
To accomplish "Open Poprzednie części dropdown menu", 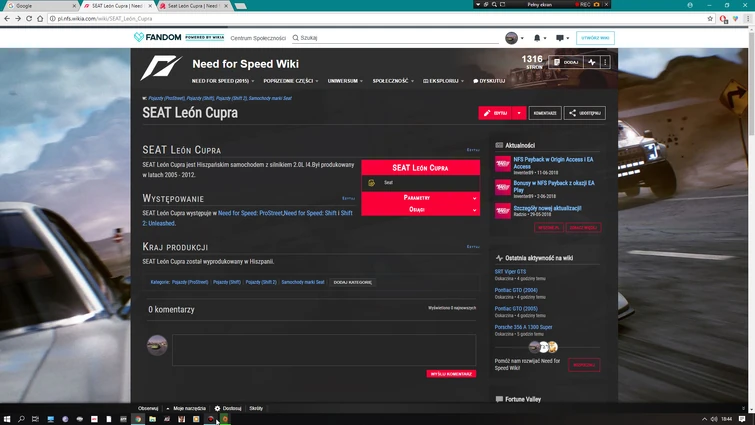I will point(291,81).
